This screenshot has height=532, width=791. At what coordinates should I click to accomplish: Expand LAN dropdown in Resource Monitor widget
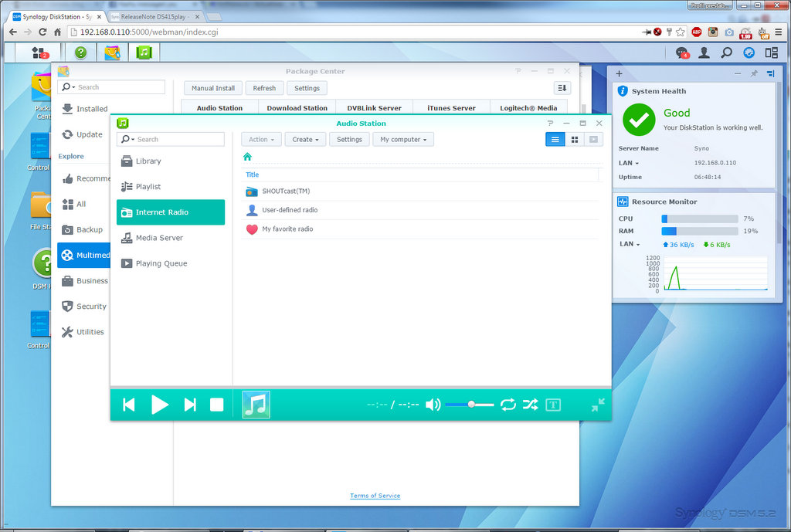[630, 244]
